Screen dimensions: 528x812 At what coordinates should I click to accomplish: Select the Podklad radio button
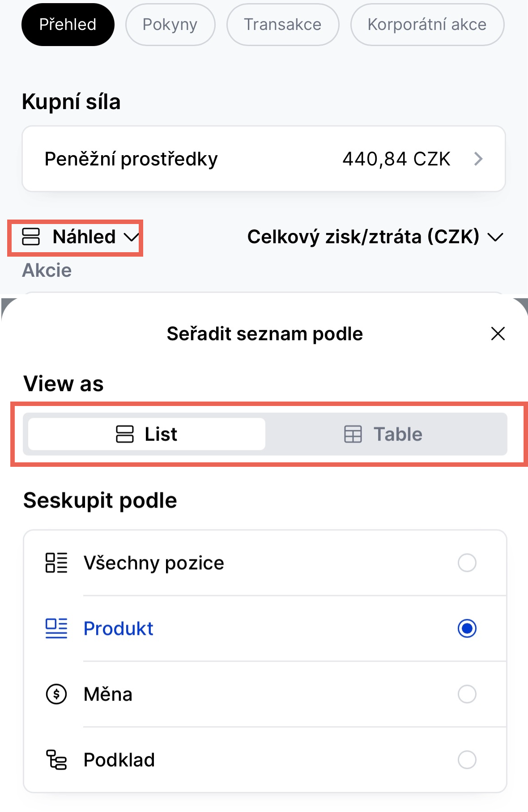(467, 760)
